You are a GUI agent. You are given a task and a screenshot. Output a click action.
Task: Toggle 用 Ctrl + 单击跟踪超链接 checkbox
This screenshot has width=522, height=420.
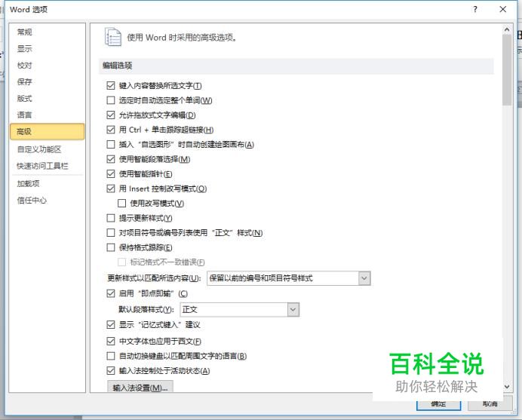[x=111, y=130]
